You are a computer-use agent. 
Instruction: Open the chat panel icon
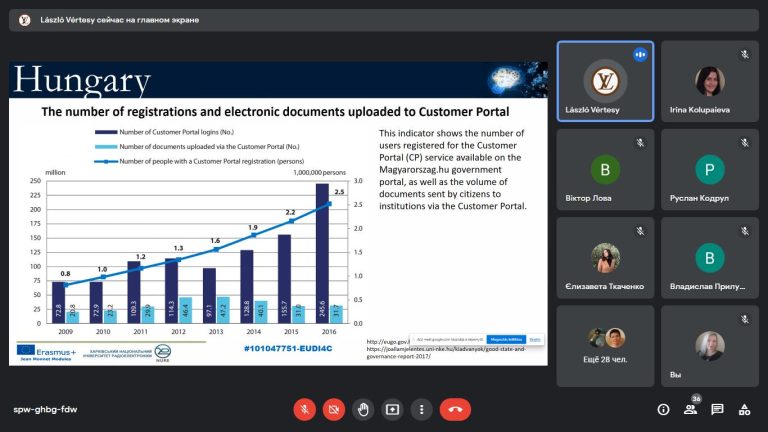pos(717,409)
